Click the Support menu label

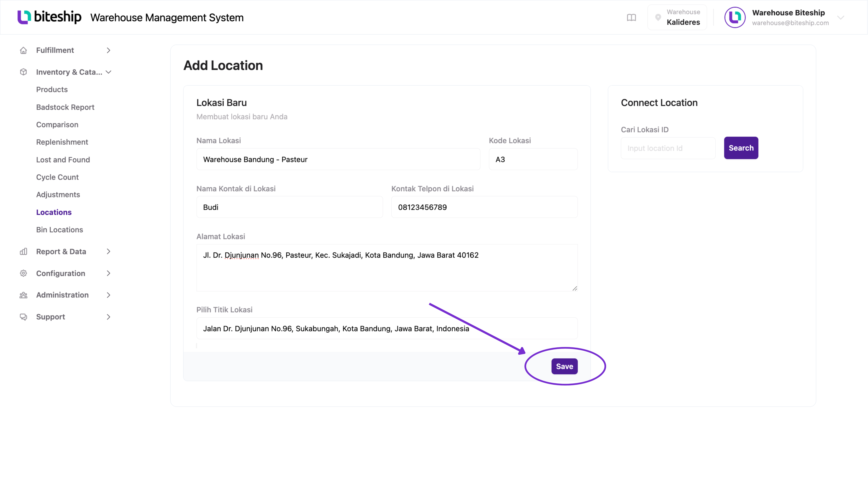coord(50,317)
